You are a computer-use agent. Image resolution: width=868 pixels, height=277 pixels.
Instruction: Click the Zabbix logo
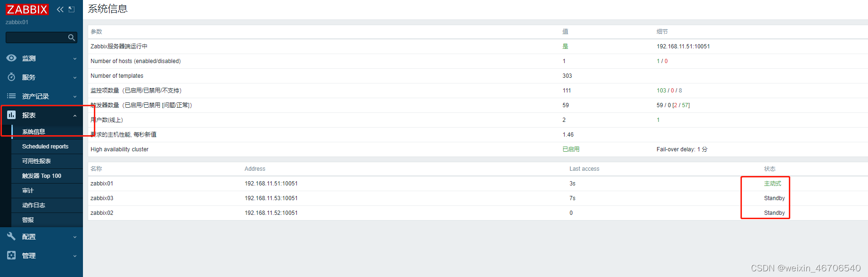point(27,9)
